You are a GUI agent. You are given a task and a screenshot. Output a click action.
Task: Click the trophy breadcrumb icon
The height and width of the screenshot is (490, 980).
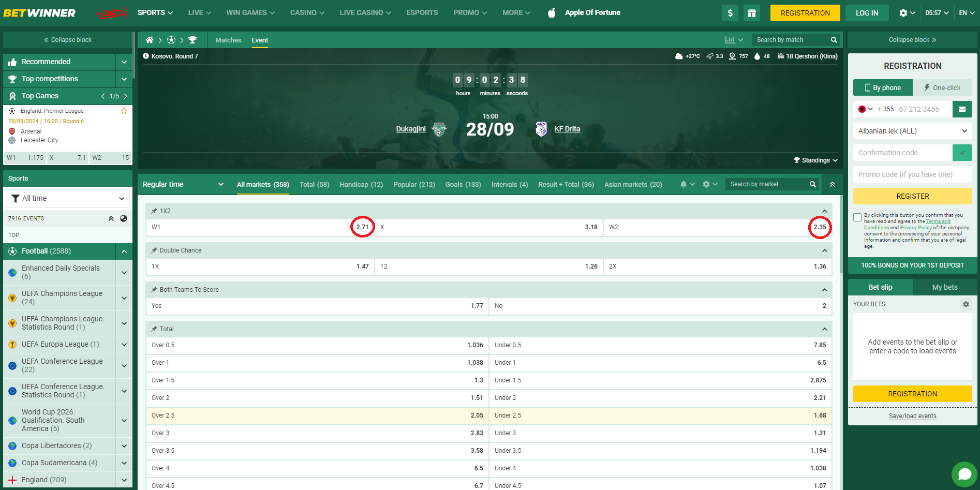pos(192,40)
